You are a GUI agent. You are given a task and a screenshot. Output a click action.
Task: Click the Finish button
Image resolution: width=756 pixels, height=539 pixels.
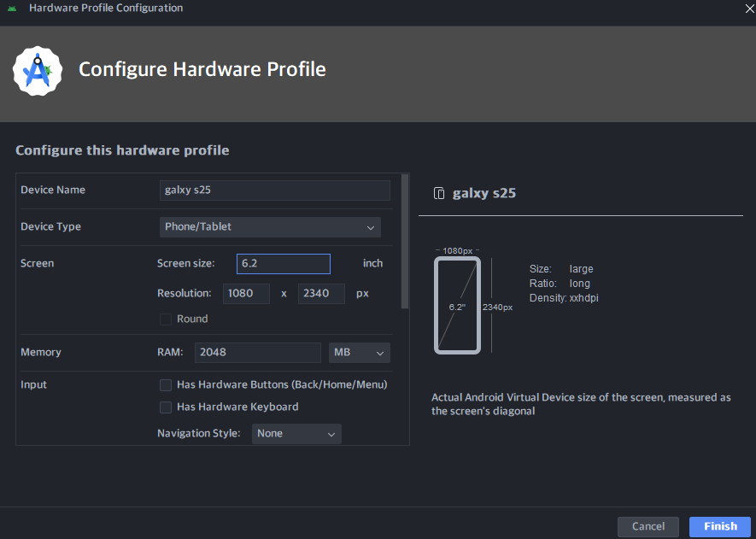(x=720, y=526)
